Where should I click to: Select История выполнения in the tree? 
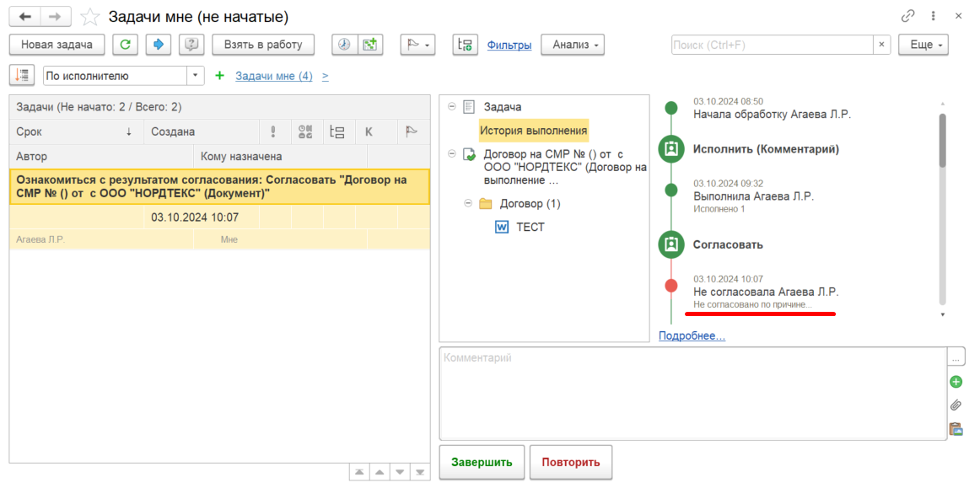pos(533,131)
